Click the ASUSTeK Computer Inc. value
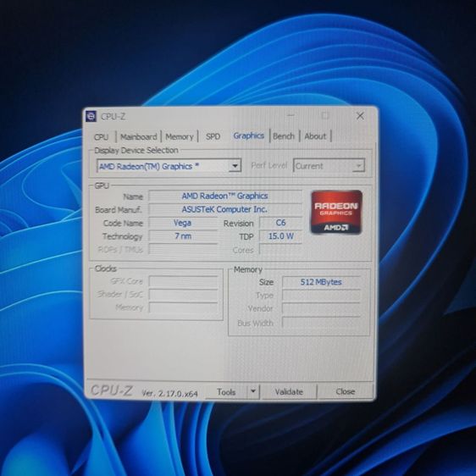Image resolution: width=476 pixels, height=476 pixels. [225, 209]
